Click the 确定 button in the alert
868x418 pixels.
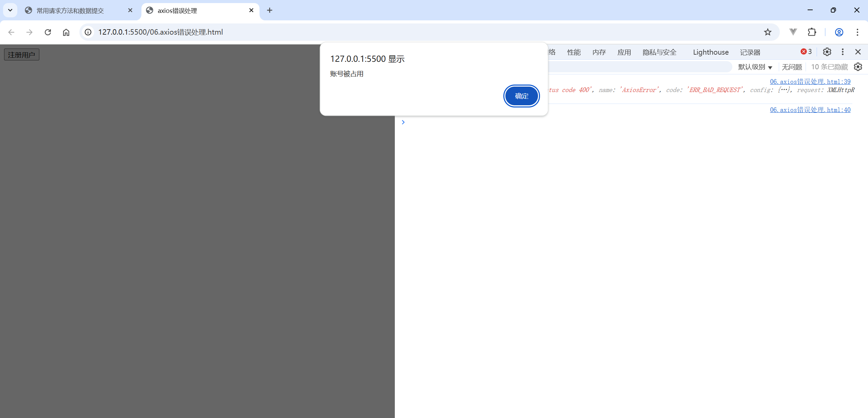click(x=521, y=96)
